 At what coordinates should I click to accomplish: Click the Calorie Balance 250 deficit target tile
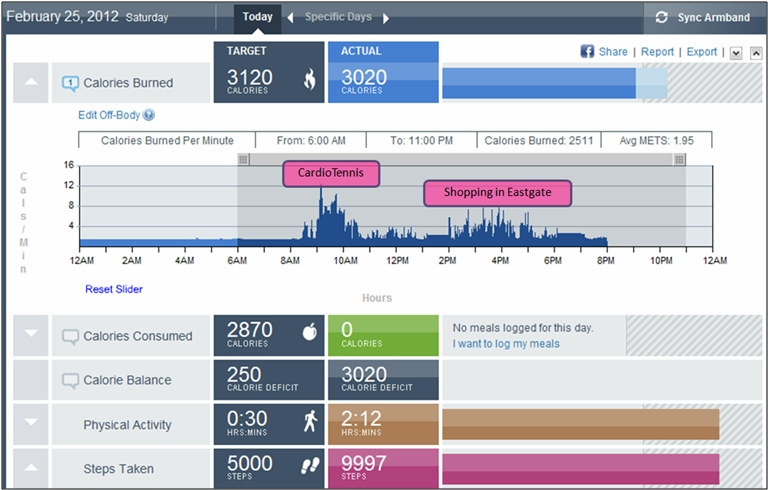click(269, 380)
